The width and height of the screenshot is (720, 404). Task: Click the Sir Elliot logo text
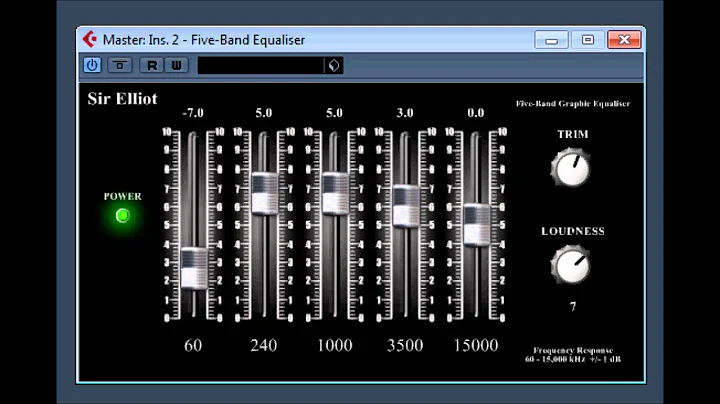[123, 99]
